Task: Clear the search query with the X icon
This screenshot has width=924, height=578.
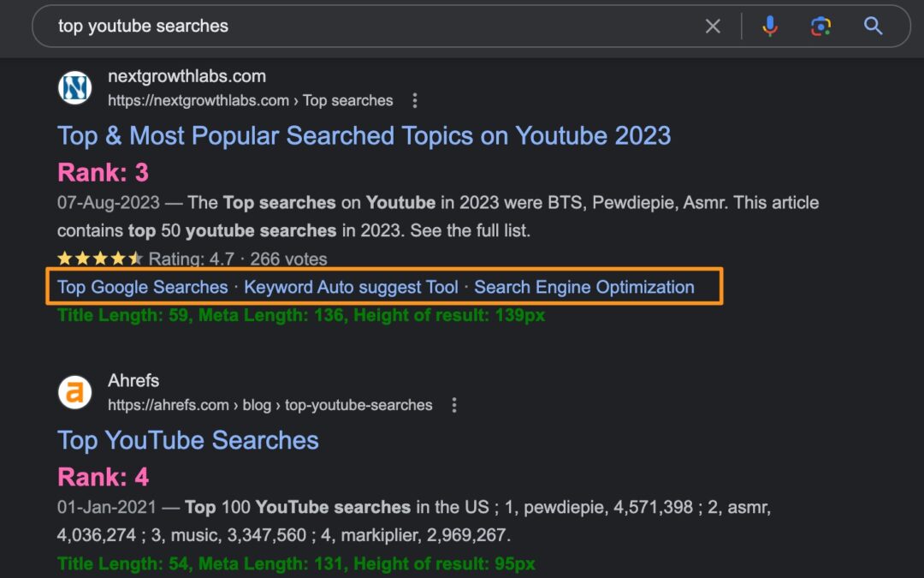Action: (713, 27)
